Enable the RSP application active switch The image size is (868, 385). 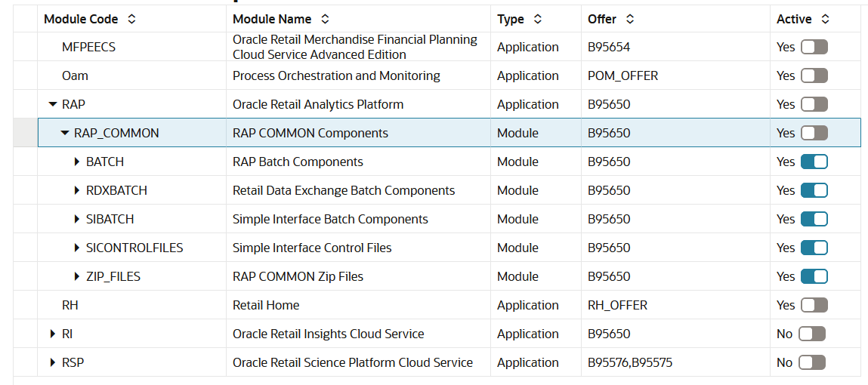812,363
